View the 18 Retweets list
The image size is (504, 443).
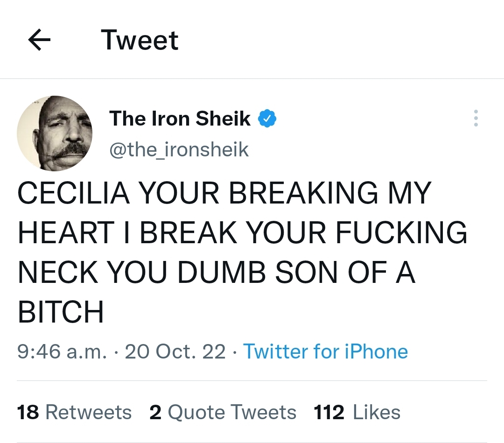point(74,412)
